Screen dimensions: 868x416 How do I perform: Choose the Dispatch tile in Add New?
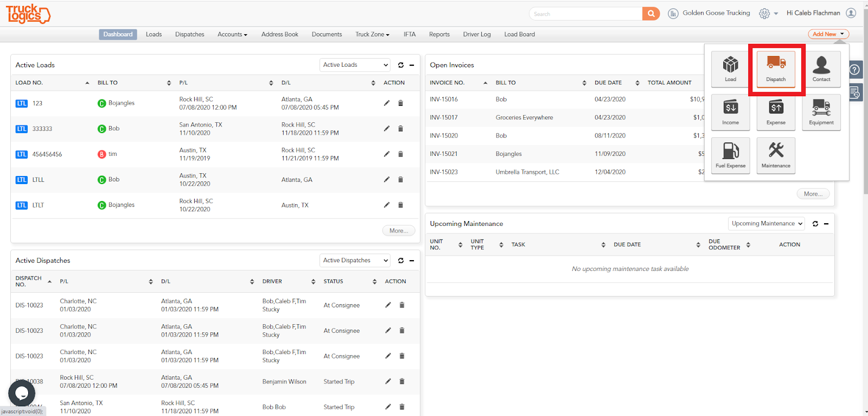click(776, 69)
